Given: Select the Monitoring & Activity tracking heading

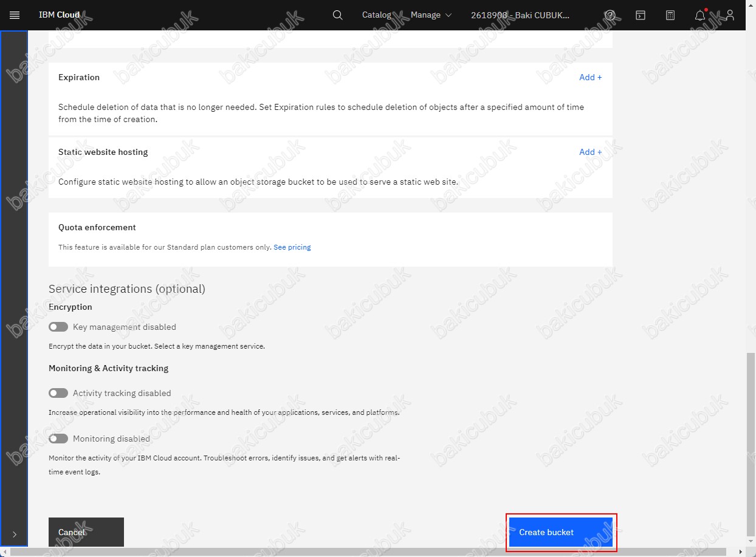Looking at the screenshot, I should 109,368.
